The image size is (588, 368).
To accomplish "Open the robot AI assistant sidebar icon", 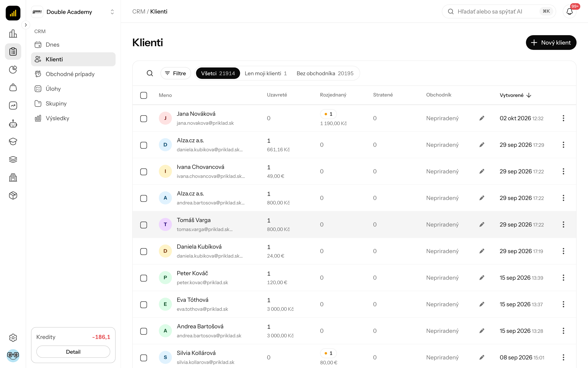I will [x=13, y=124].
